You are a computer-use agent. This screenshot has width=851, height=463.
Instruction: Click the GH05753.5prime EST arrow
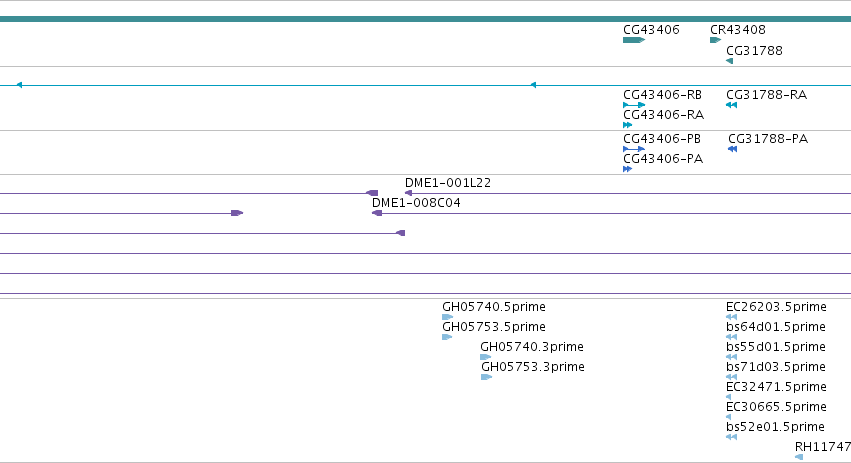coord(447,337)
